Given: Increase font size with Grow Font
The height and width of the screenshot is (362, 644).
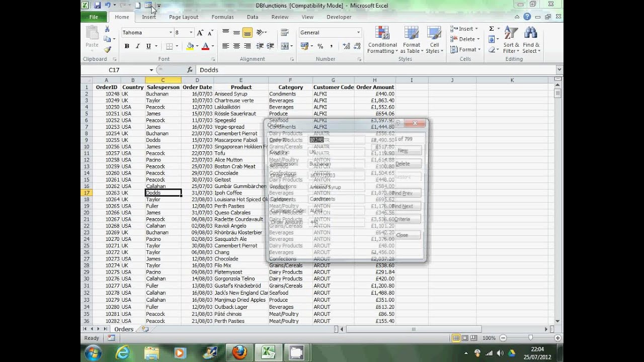Looking at the screenshot, I should (200, 33).
